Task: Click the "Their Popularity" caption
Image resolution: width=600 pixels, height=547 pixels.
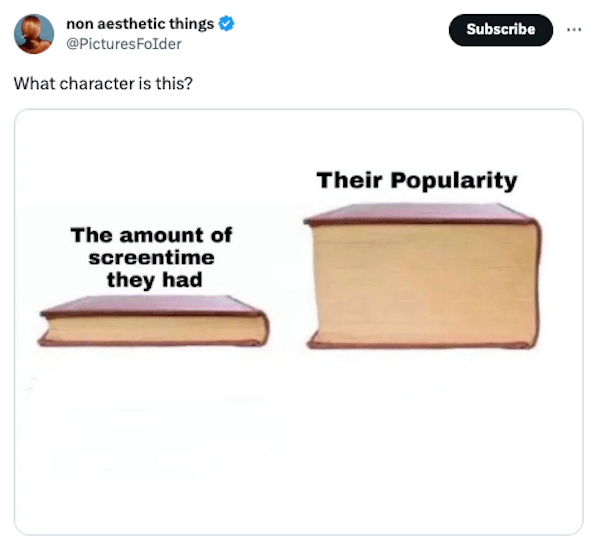Action: click(x=417, y=181)
